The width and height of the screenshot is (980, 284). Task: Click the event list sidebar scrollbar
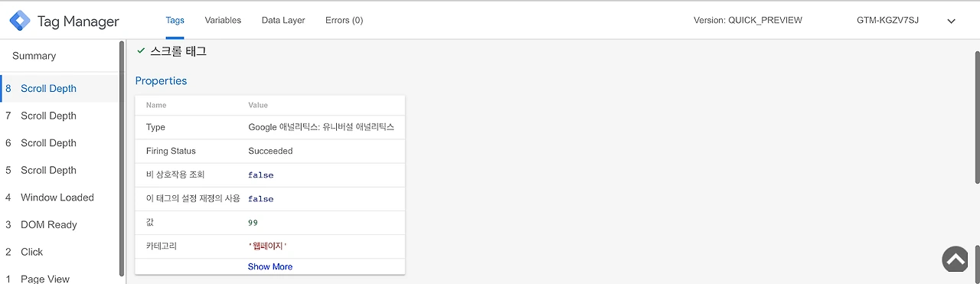(x=122, y=158)
